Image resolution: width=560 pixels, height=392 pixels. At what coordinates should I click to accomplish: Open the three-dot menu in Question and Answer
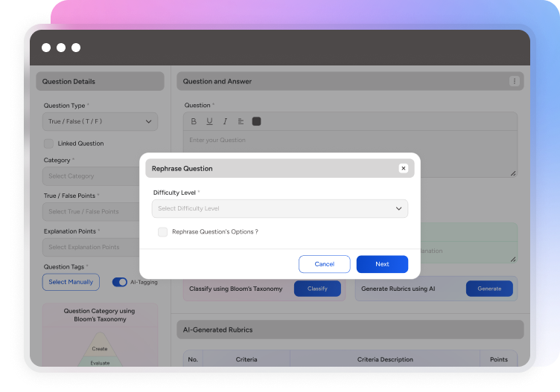pyautogui.click(x=514, y=81)
